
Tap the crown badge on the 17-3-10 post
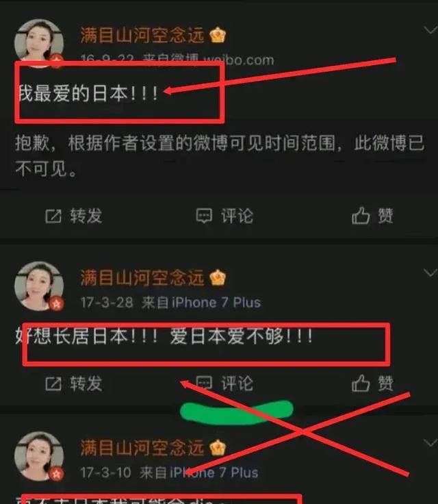pos(218,447)
